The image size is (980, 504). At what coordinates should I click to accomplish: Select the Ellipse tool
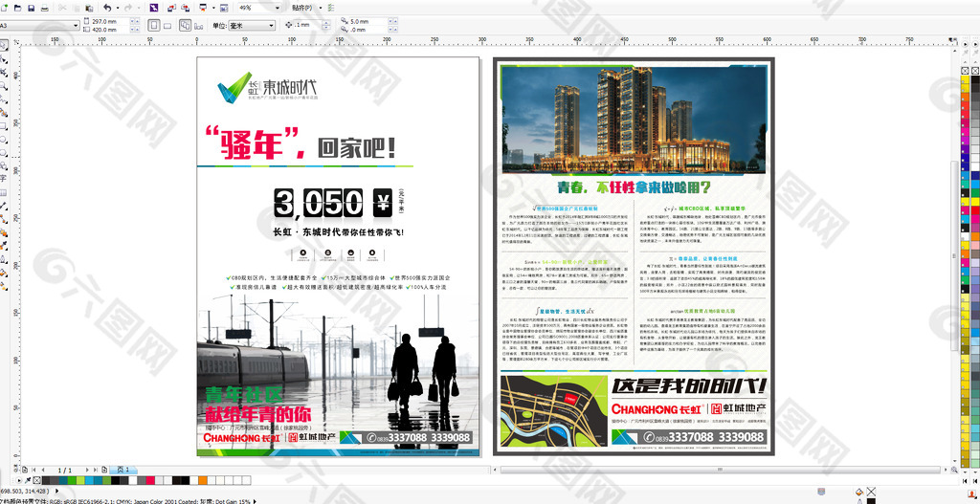tap(3, 139)
